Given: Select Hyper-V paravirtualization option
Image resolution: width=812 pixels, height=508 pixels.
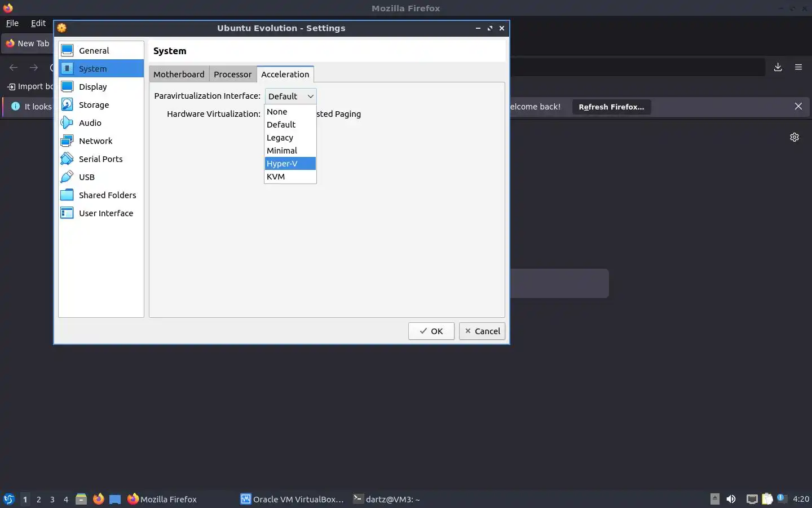Looking at the screenshot, I should pyautogui.click(x=290, y=164).
